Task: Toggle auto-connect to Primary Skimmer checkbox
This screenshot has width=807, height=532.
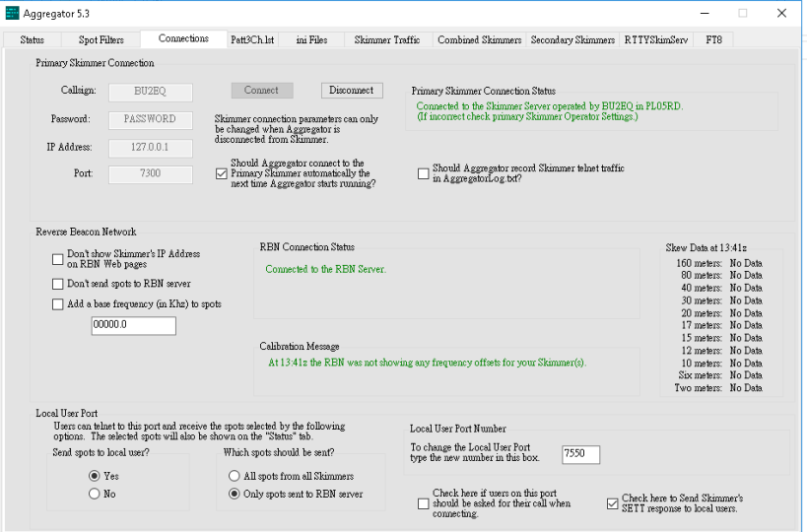Action: pos(222,173)
